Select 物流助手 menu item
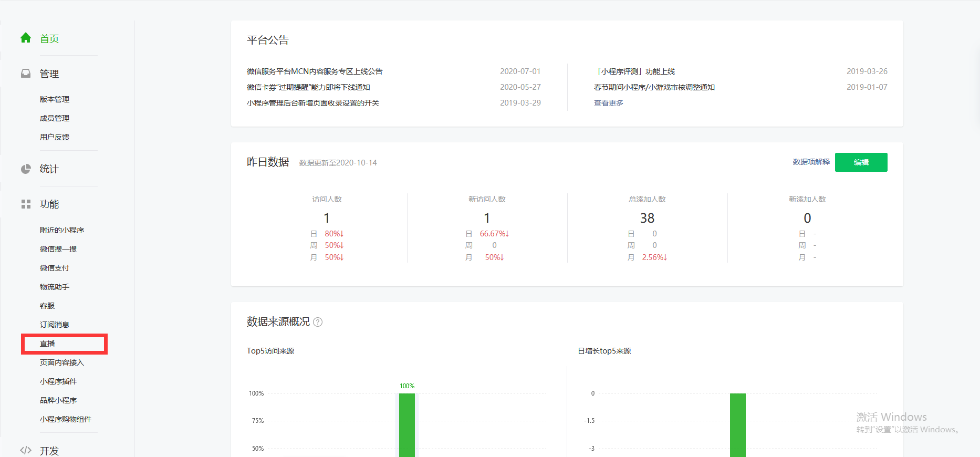 coord(55,287)
